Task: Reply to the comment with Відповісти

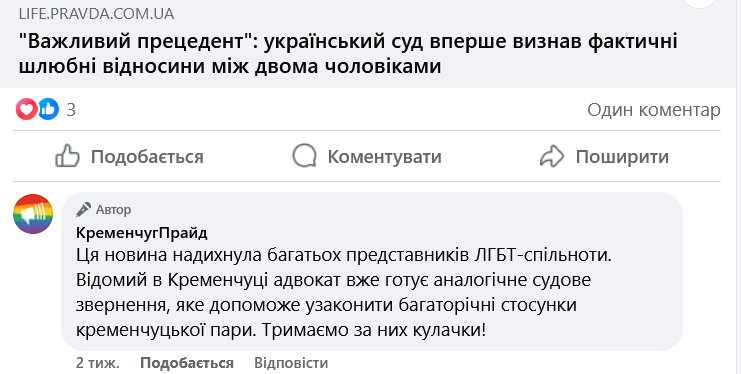Action: [291, 363]
